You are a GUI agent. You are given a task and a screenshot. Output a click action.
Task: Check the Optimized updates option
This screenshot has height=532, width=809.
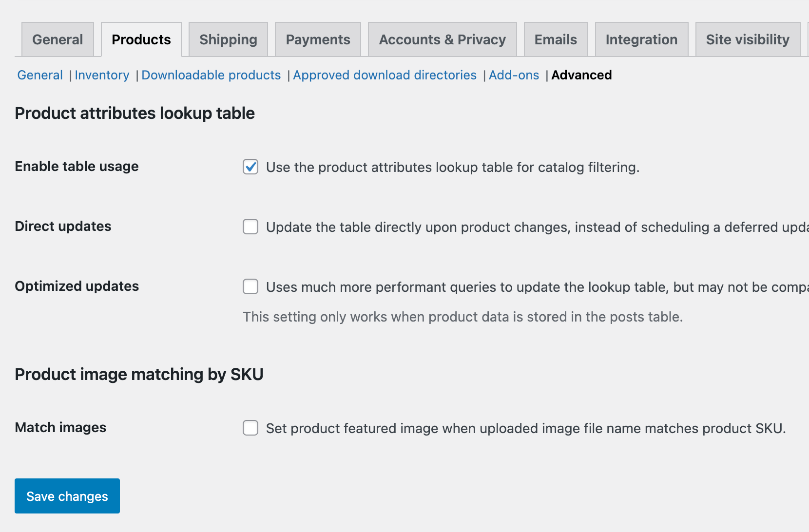point(250,287)
